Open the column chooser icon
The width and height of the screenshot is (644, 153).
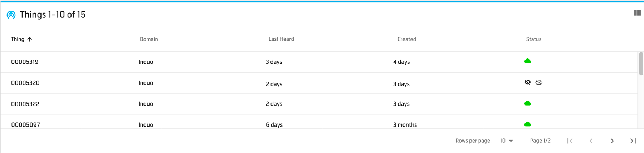(x=637, y=13)
